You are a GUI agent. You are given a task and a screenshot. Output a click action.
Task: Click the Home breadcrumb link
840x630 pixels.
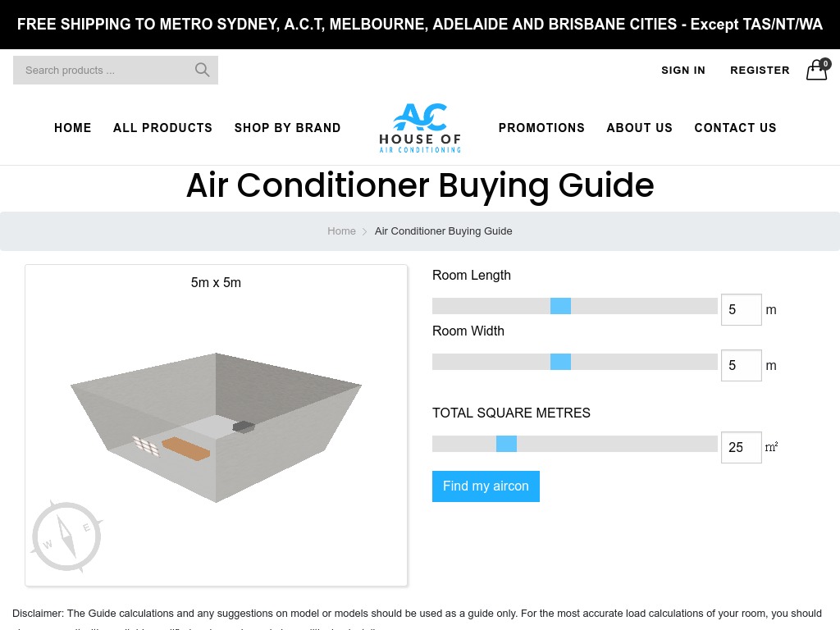pyautogui.click(x=341, y=231)
